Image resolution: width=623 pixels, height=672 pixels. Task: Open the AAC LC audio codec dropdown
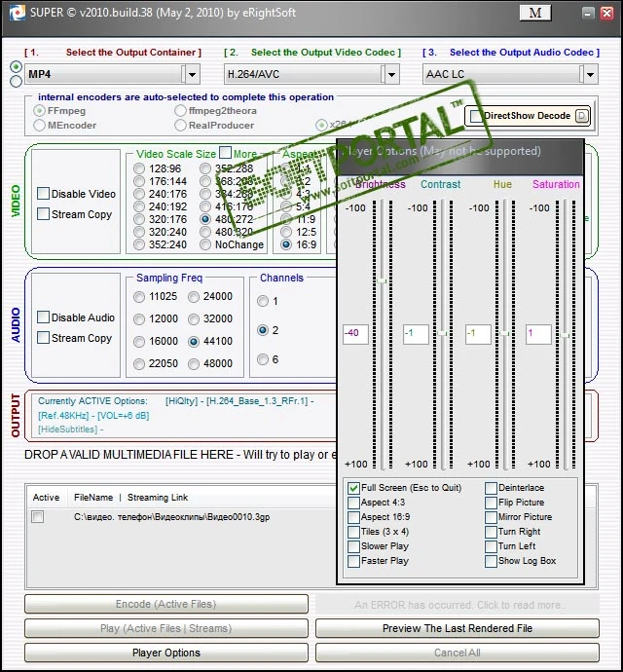point(591,75)
